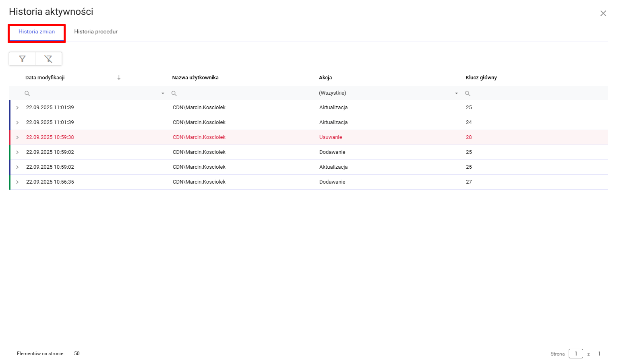Expand the Aktualizacja row with key 24
Viewport: 617px width, 364px height.
[x=17, y=122]
